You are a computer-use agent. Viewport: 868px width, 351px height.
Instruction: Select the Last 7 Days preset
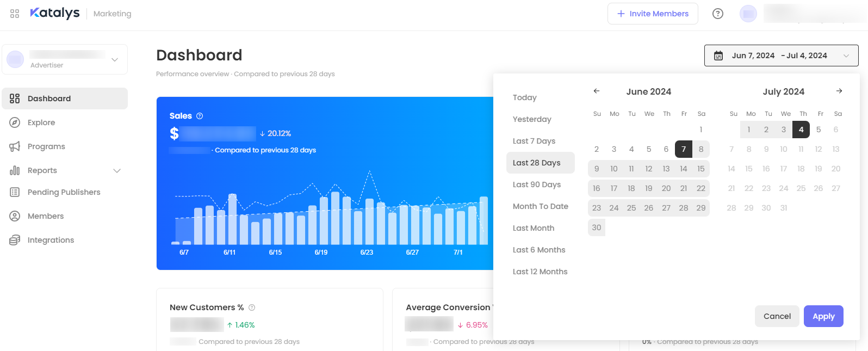534,141
